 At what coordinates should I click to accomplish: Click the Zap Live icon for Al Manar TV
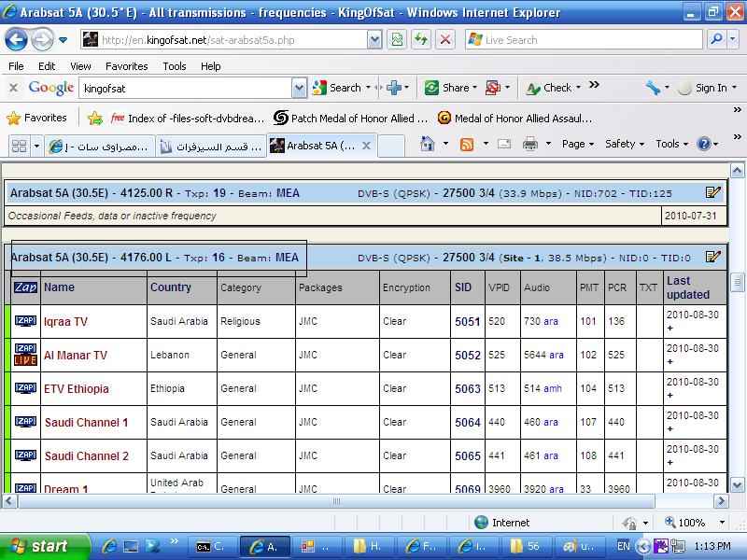click(25, 355)
